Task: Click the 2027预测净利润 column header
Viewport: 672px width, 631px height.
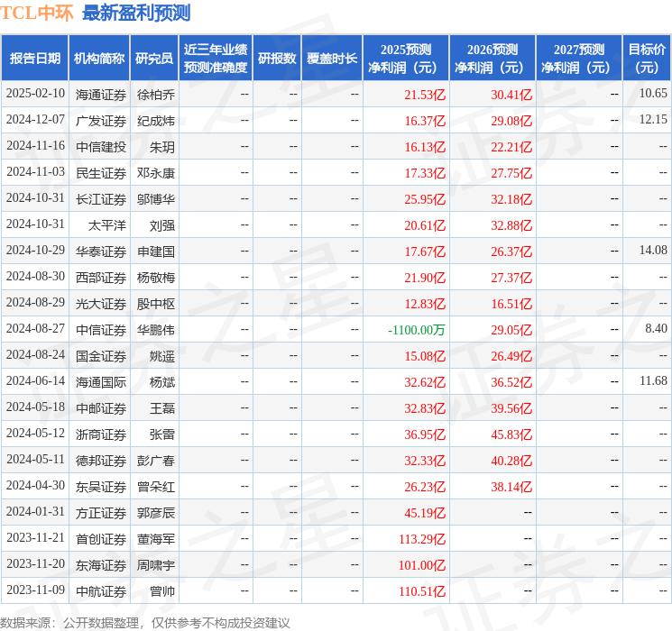Action: pos(579,58)
